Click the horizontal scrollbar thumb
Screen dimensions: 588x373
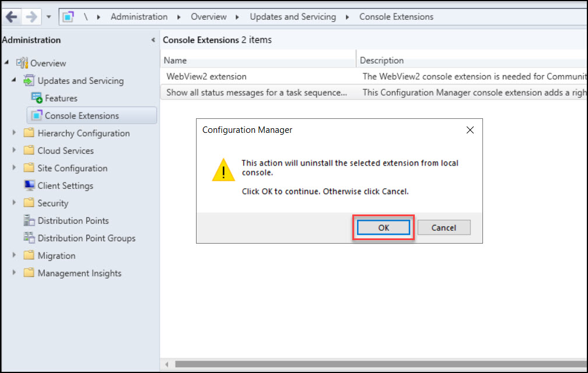[x=380, y=364]
